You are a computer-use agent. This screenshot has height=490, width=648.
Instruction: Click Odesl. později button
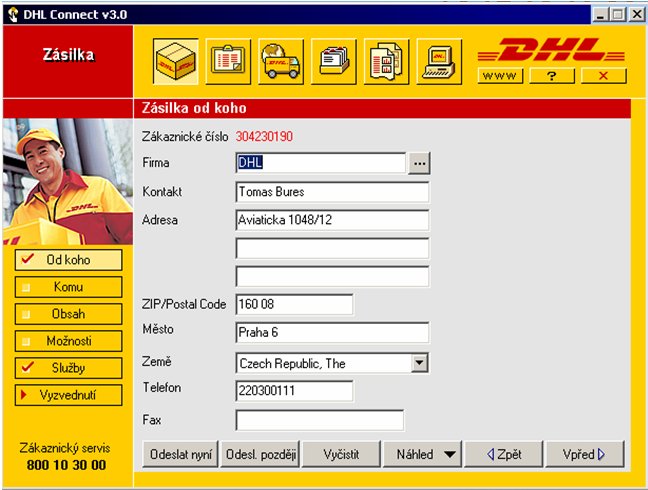(x=260, y=454)
